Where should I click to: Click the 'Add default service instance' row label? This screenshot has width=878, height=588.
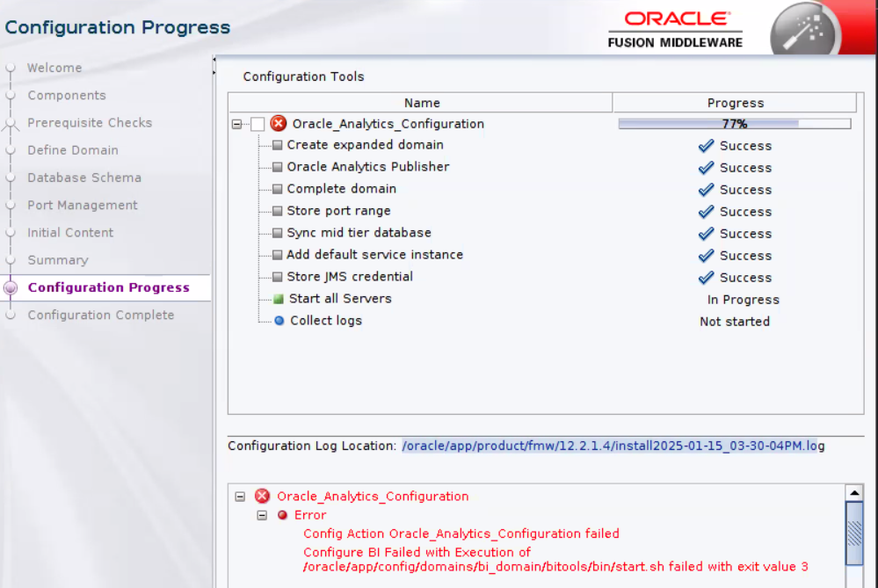pyautogui.click(x=374, y=255)
